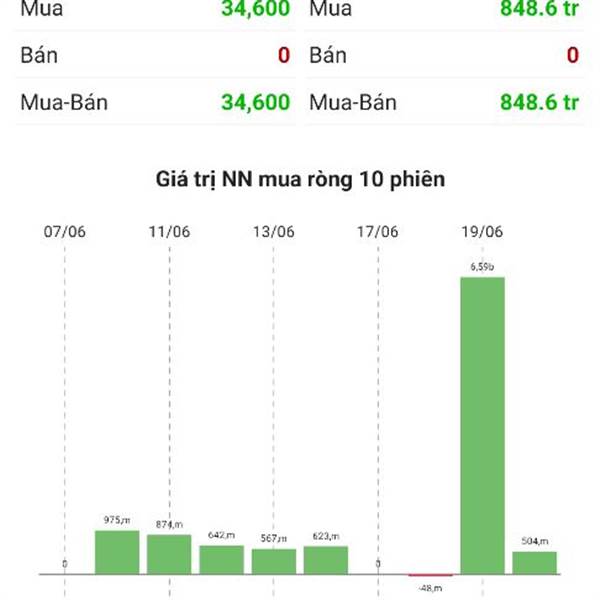600x600 pixels.
Task: Click the 6.59b bar for 19/06
Action: click(x=482, y=426)
